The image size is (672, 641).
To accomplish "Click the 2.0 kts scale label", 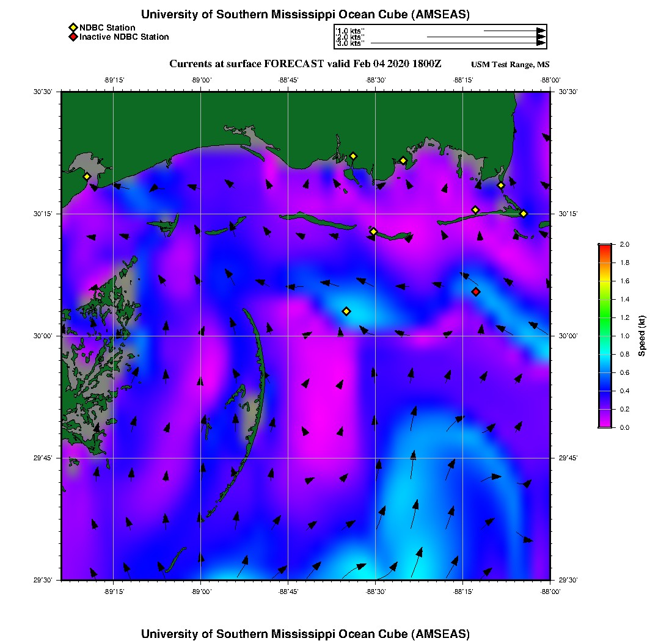I will (x=350, y=37).
